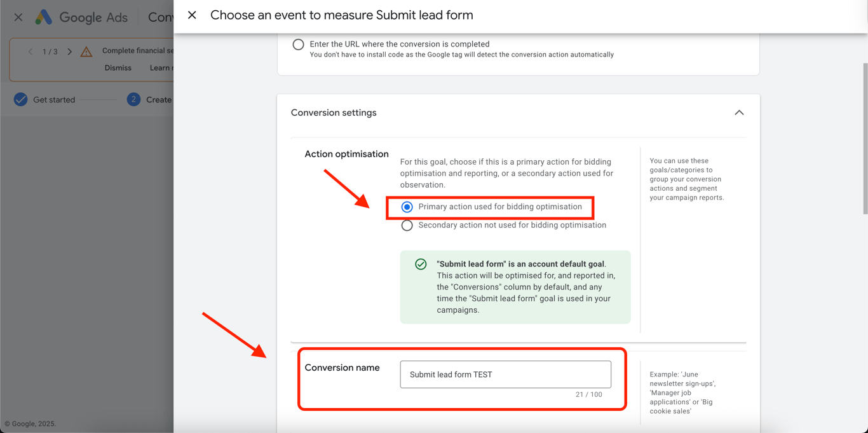Click the orange warning triangle icon
The image size is (868, 433).
(x=86, y=52)
